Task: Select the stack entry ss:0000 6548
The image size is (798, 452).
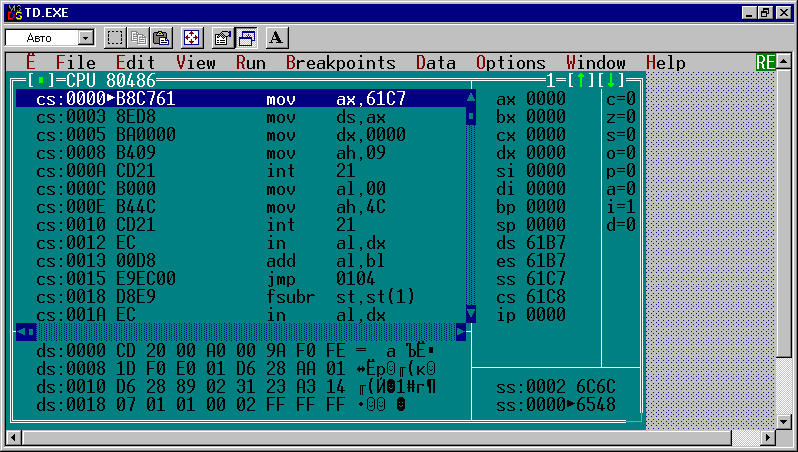Action: click(x=556, y=405)
